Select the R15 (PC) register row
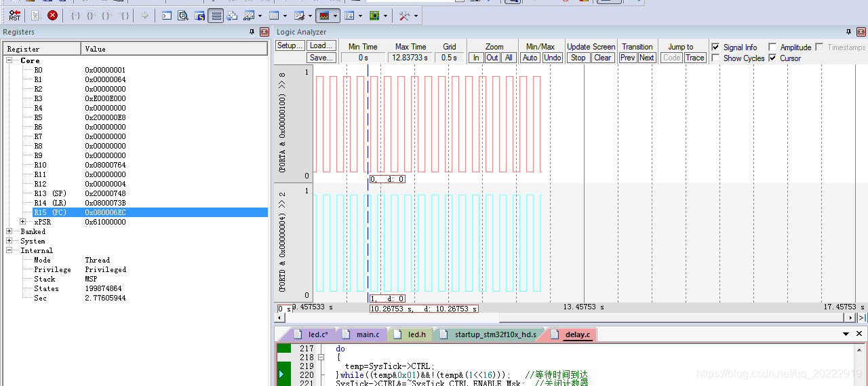 point(151,212)
